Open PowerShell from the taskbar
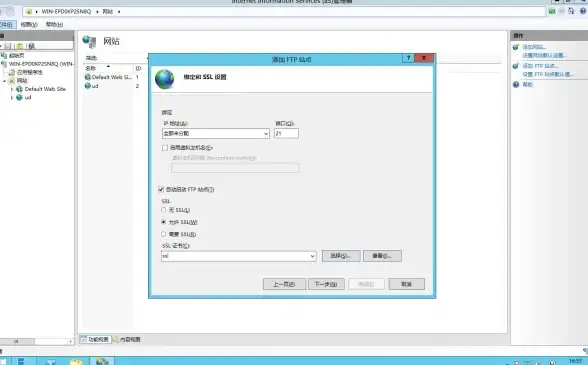This screenshot has width=588, height=365. (50, 361)
